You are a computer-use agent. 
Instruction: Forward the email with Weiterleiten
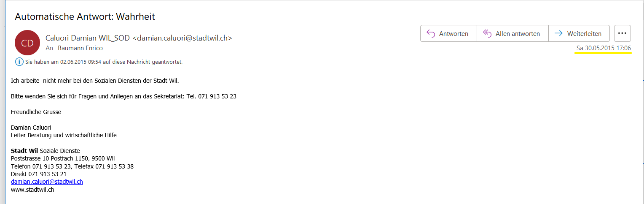(579, 33)
